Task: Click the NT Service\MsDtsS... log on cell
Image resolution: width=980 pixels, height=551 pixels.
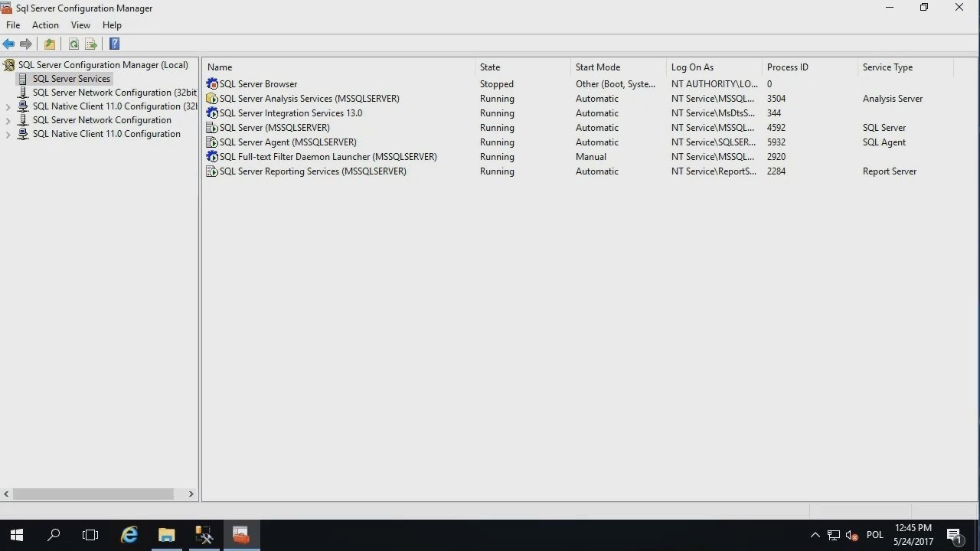Action: click(713, 113)
